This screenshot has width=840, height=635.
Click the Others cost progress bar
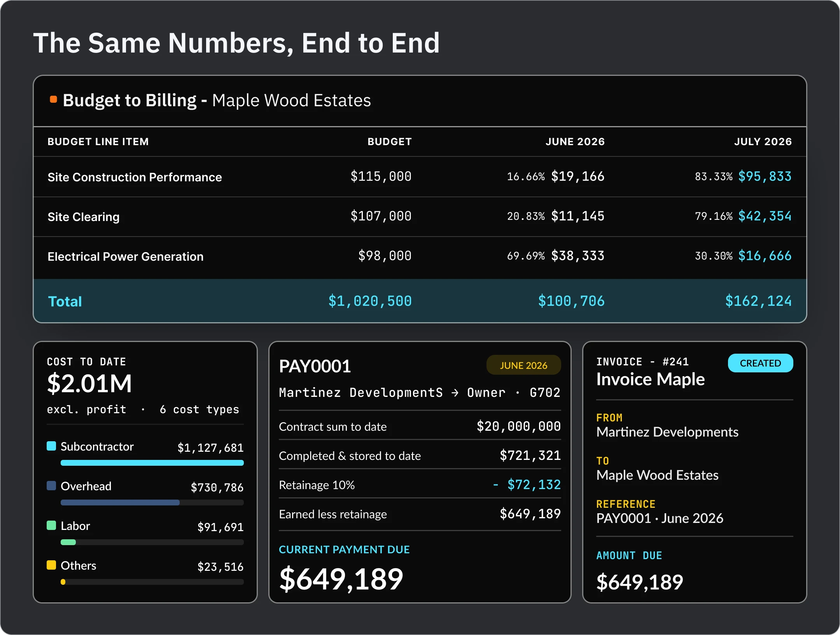coord(152,582)
